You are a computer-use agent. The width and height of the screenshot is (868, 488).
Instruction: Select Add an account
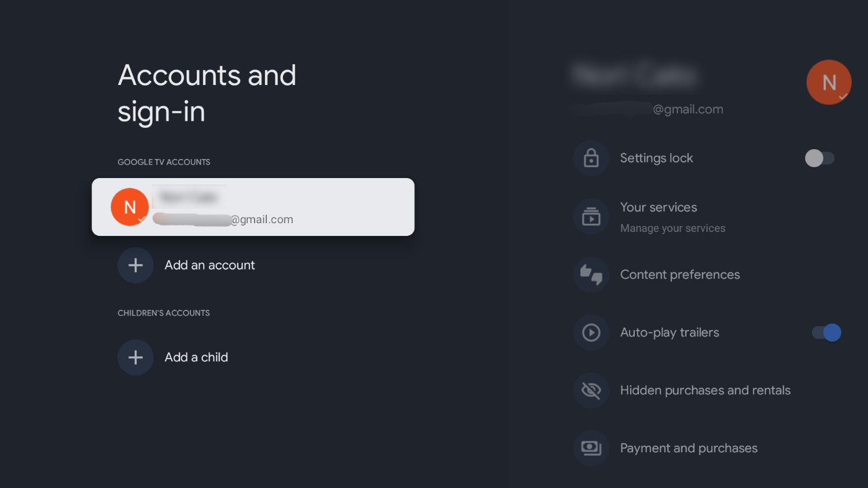click(x=209, y=265)
